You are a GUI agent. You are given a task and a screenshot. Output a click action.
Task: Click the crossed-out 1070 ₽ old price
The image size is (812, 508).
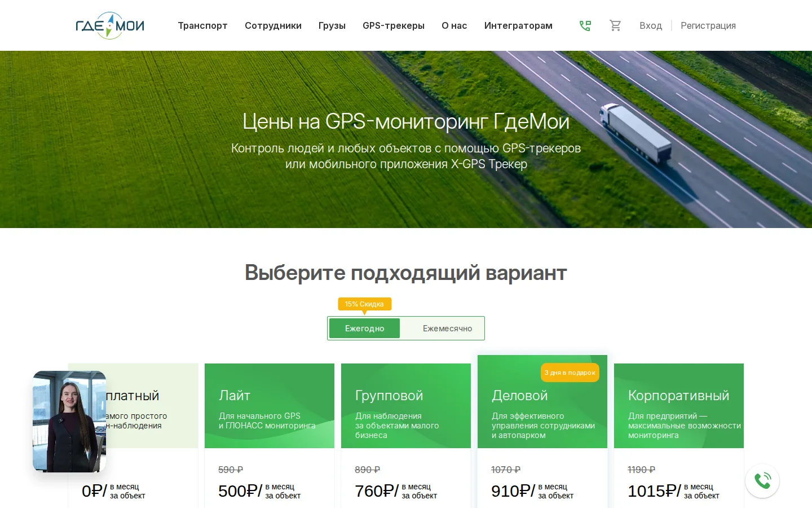tap(506, 470)
